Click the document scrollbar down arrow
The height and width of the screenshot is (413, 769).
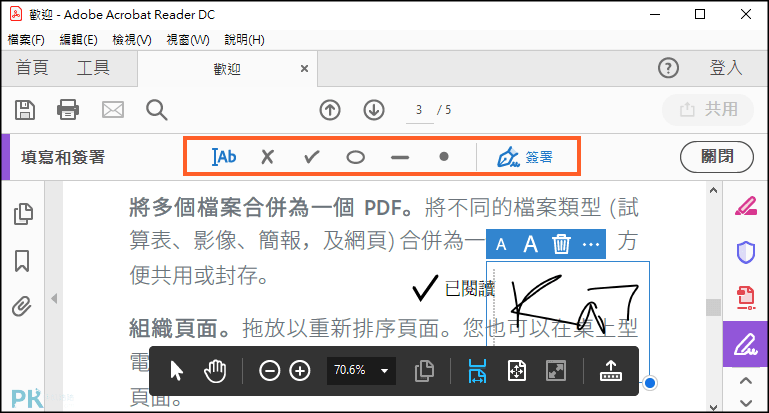point(714,407)
